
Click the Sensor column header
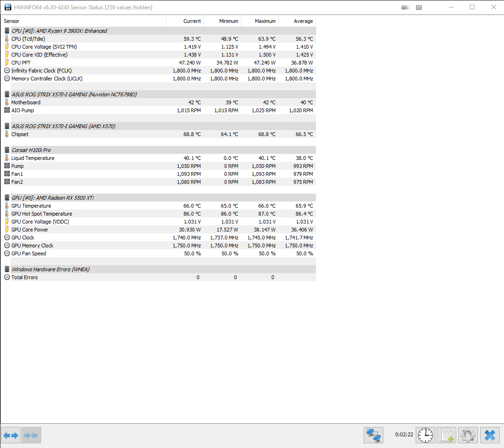(x=84, y=21)
